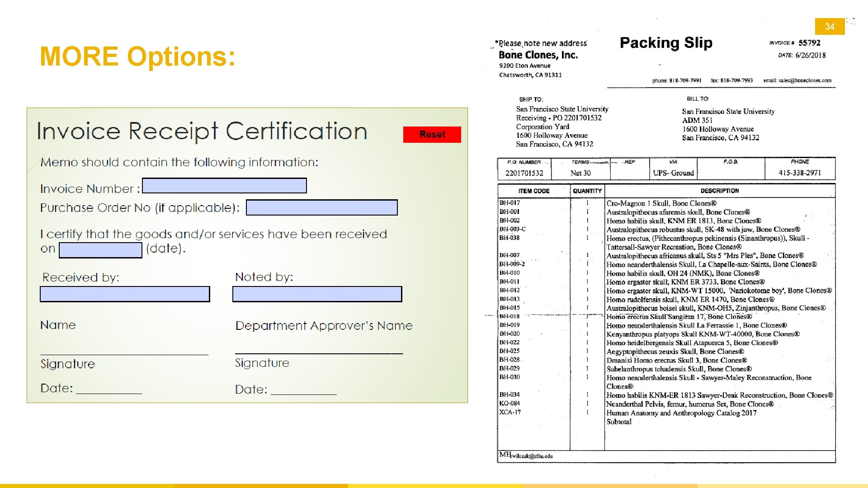Click the P.O. number 2201701532 cell
868x488 pixels.
click(524, 173)
